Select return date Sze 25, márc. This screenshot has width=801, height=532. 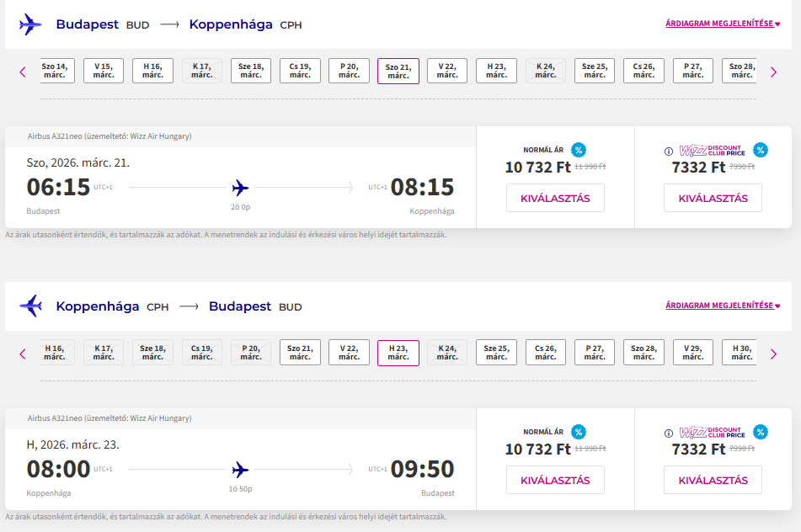[x=496, y=353]
